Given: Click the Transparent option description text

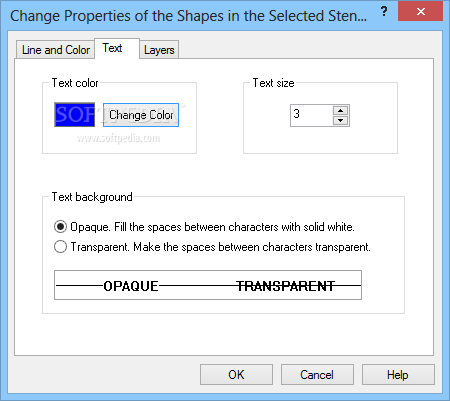Looking at the screenshot, I should (x=220, y=247).
